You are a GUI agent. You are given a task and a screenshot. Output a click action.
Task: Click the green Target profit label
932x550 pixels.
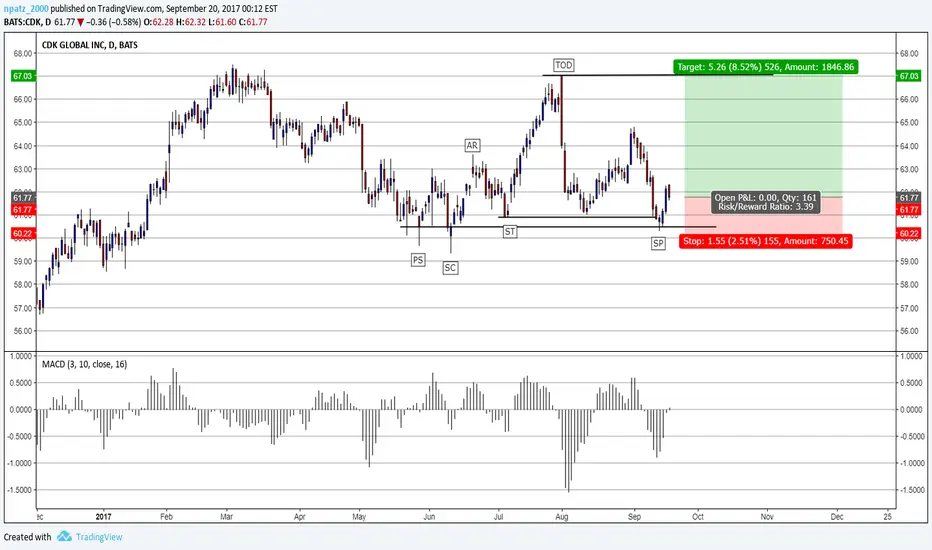[766, 67]
